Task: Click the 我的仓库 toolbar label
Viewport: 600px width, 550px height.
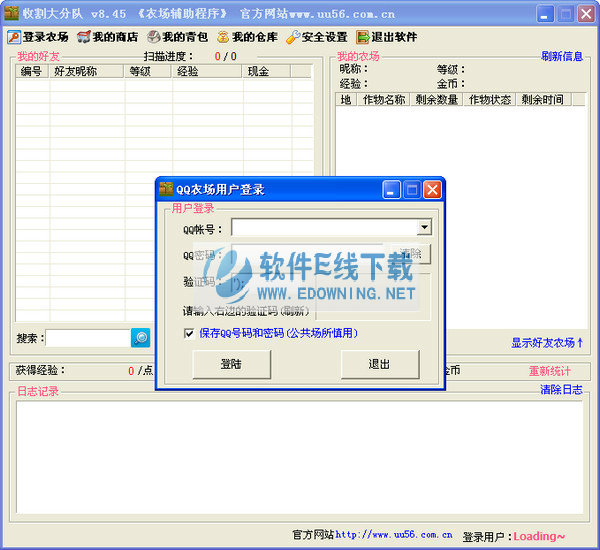Action: tap(255, 37)
